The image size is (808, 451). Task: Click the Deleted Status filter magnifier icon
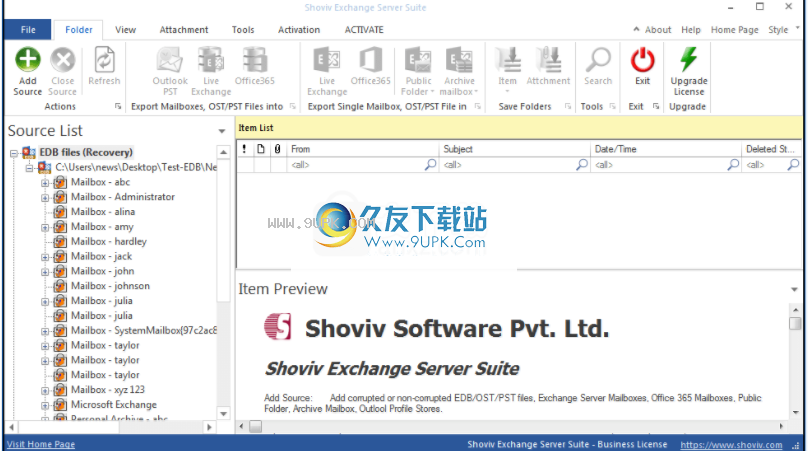(794, 165)
